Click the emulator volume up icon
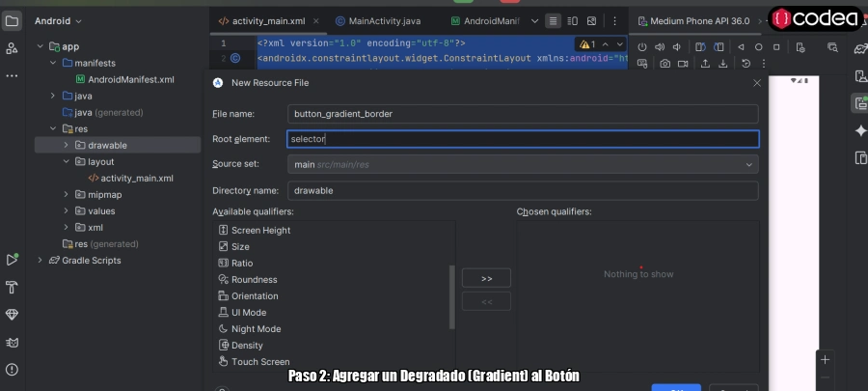Image resolution: width=868 pixels, height=391 pixels. 660,46
